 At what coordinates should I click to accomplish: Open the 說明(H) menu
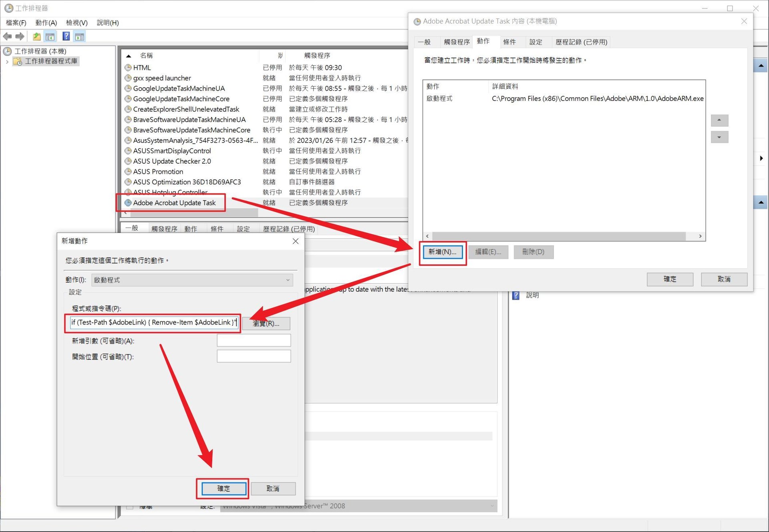point(108,23)
